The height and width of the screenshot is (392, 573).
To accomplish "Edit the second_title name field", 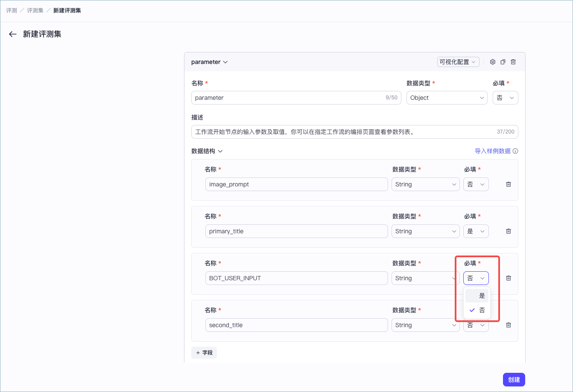I will [x=297, y=325].
